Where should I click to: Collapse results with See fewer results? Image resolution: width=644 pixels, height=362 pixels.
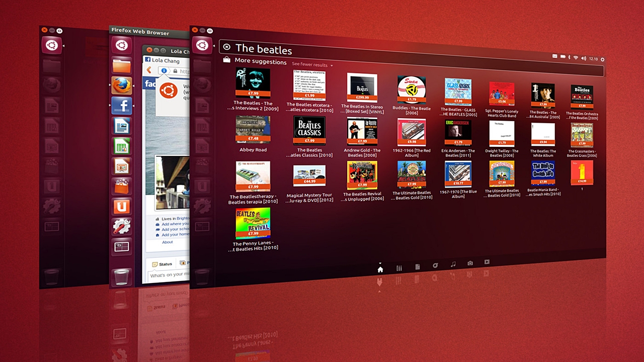(x=310, y=65)
